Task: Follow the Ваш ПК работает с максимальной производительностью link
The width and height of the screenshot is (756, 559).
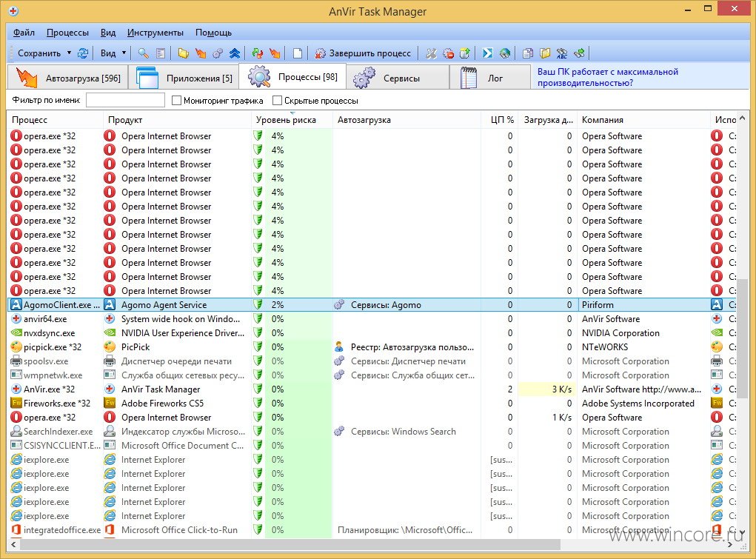Action: pyautogui.click(x=607, y=77)
